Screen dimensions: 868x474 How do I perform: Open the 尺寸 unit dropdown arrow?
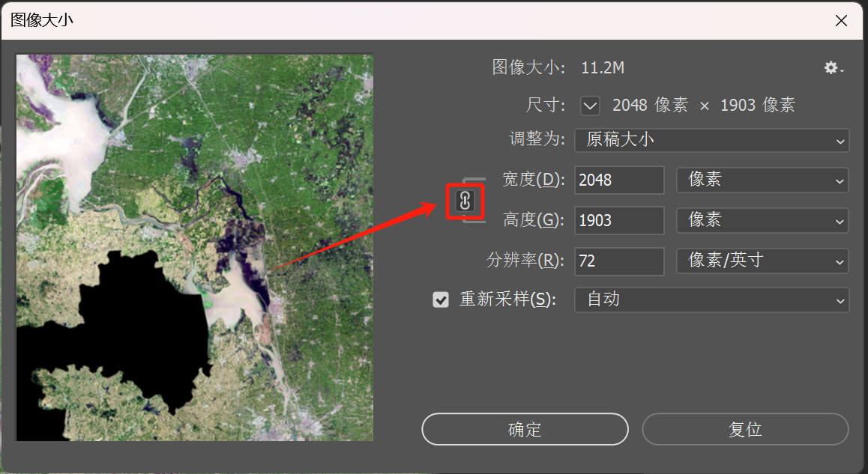590,105
